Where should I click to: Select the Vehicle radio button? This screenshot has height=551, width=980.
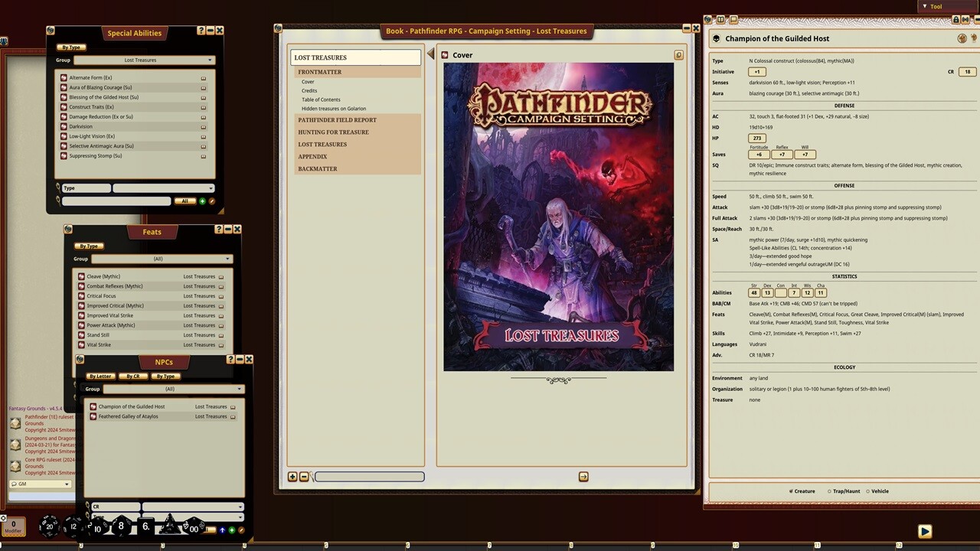868,491
